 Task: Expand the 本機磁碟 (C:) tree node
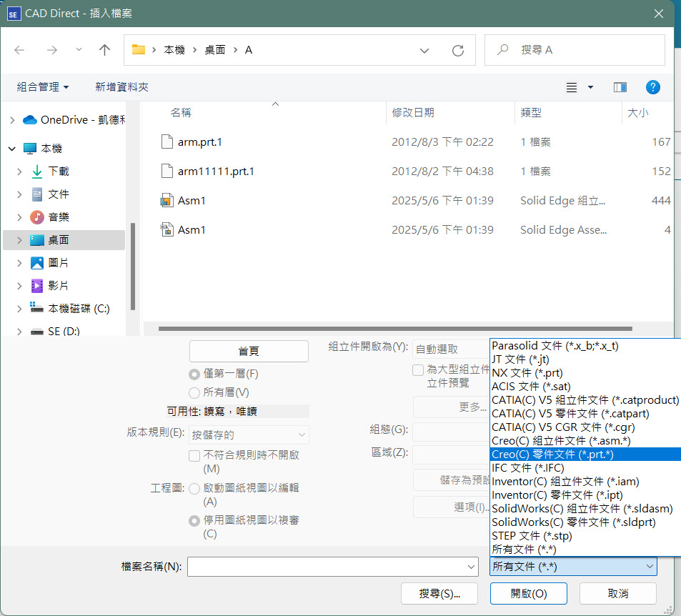coord(19,309)
